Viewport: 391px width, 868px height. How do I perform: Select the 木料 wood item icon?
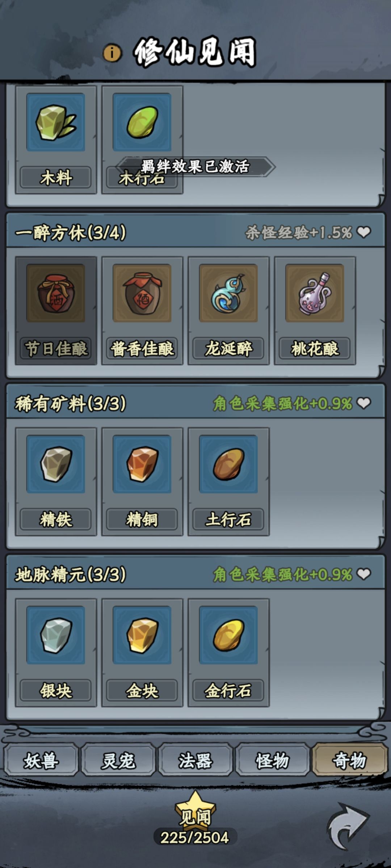coord(56,122)
